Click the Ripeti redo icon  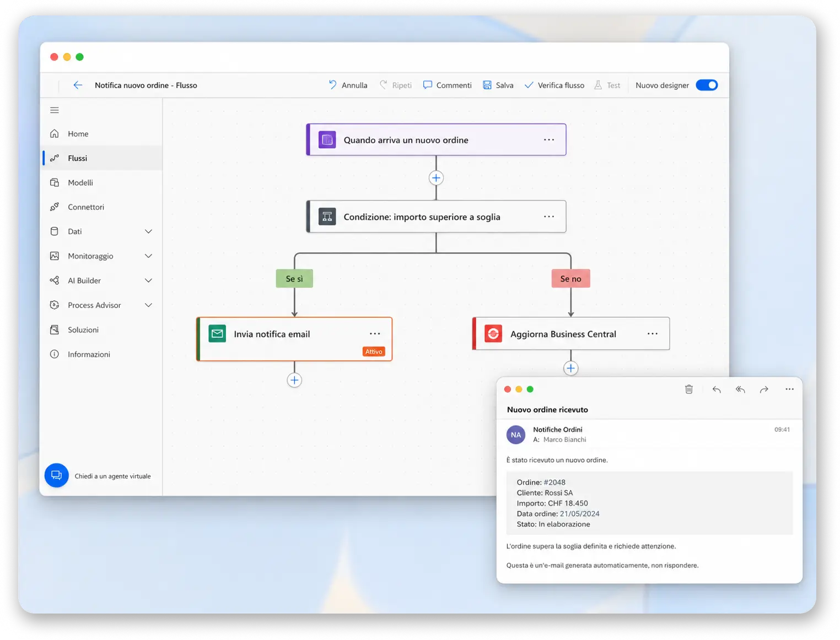(383, 85)
